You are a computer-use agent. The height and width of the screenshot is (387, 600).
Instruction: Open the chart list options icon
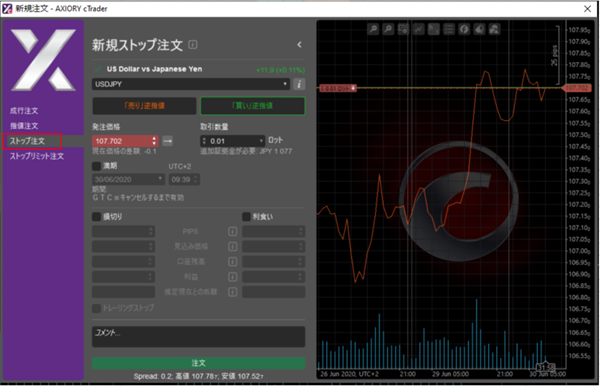[448, 29]
